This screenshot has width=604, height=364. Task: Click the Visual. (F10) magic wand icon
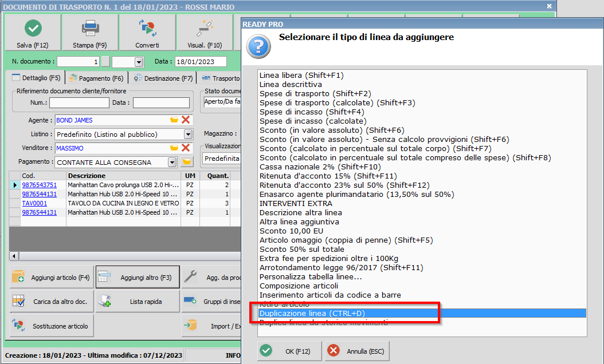point(205,29)
